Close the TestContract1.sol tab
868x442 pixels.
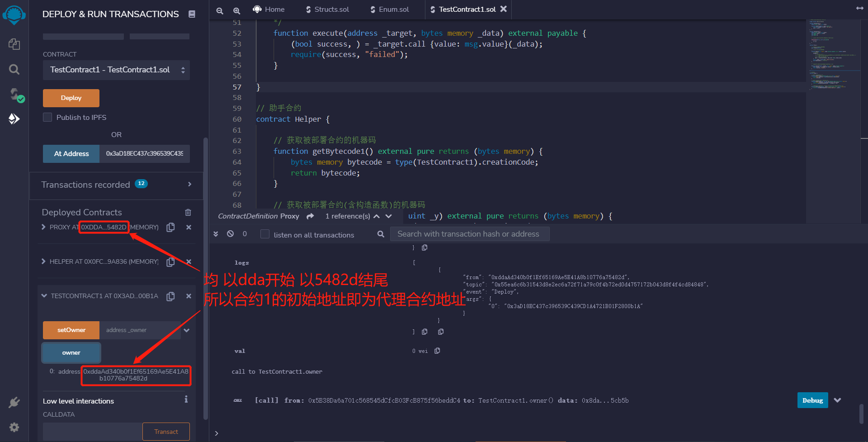[504, 9]
